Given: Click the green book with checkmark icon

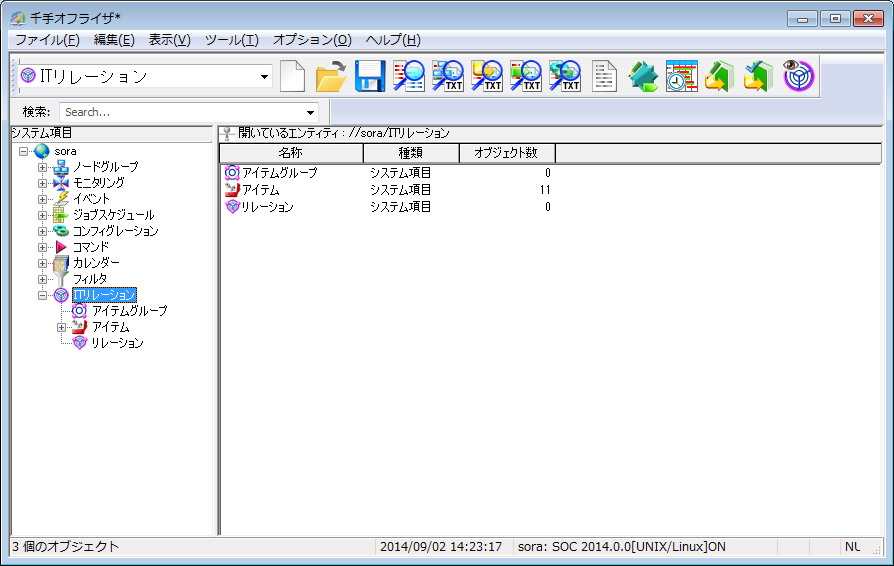Looking at the screenshot, I should point(759,76).
